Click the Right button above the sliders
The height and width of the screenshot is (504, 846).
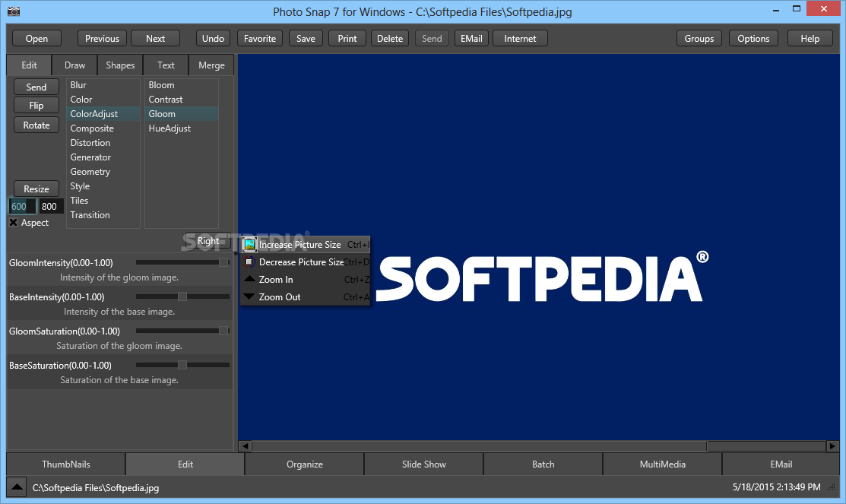pyautogui.click(x=208, y=241)
